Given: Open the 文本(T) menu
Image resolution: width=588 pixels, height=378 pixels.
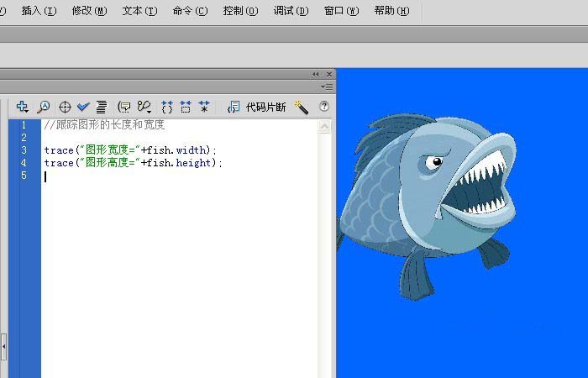Looking at the screenshot, I should [140, 11].
